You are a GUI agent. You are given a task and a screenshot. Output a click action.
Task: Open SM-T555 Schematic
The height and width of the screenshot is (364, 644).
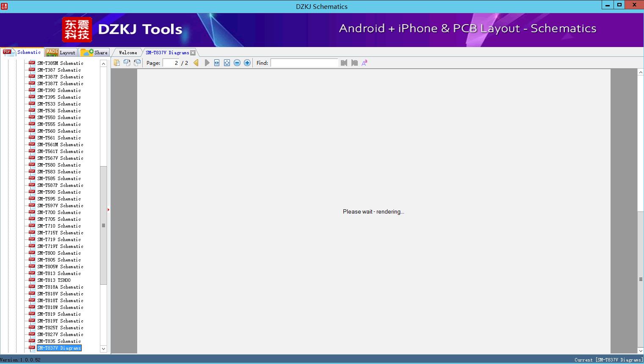[59, 124]
